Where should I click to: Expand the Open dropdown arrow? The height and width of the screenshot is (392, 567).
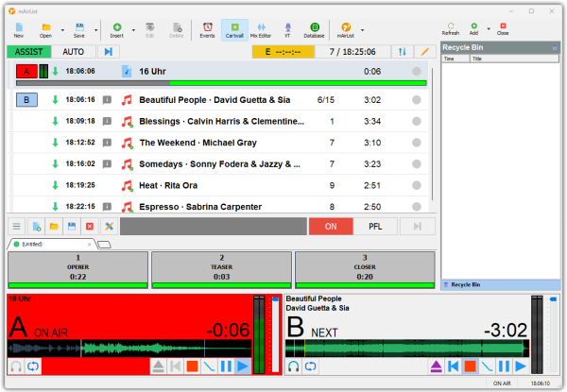(62, 30)
